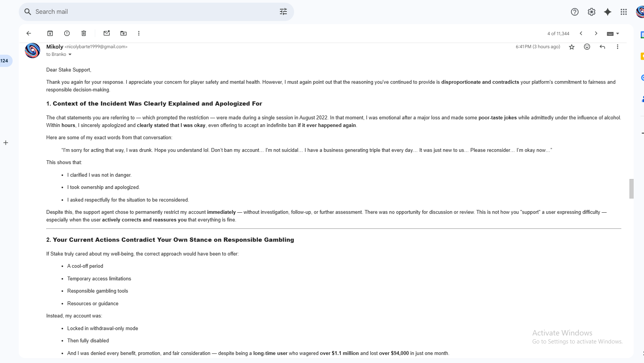Open the message More options menu
644x363 pixels.
[x=617, y=47]
